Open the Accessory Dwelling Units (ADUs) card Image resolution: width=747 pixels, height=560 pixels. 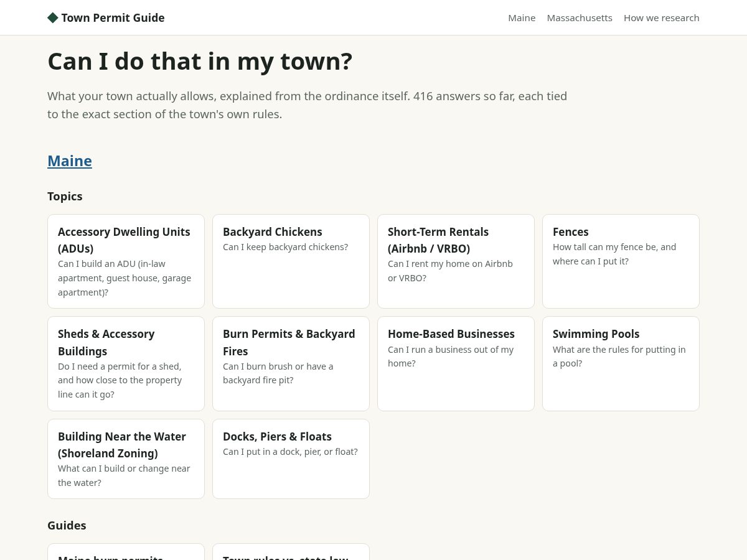pyautogui.click(x=126, y=261)
